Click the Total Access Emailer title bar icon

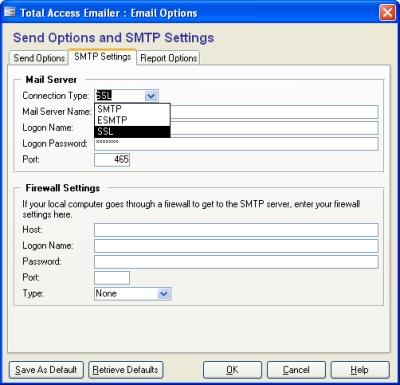click(x=10, y=13)
